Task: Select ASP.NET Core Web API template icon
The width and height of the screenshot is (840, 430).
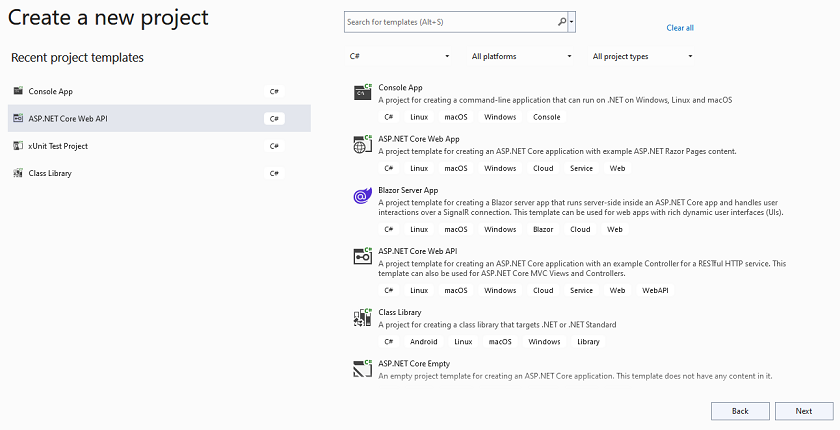Action: point(363,256)
